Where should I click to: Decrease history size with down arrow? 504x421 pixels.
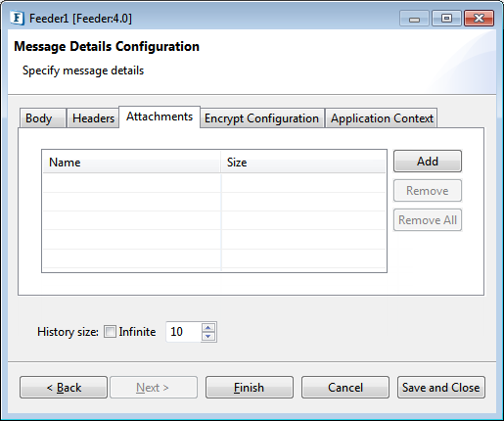(x=208, y=337)
